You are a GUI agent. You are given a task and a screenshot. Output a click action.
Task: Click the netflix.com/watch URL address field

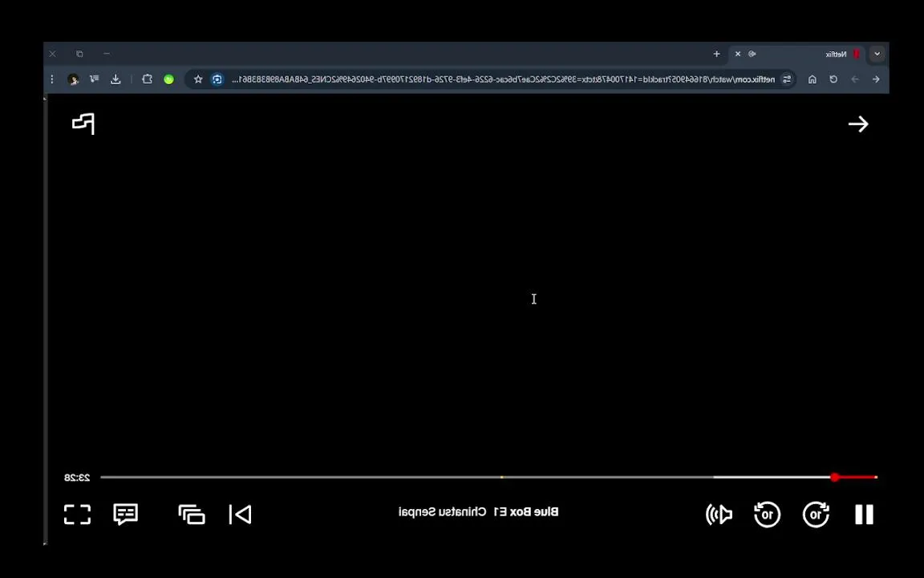point(503,79)
